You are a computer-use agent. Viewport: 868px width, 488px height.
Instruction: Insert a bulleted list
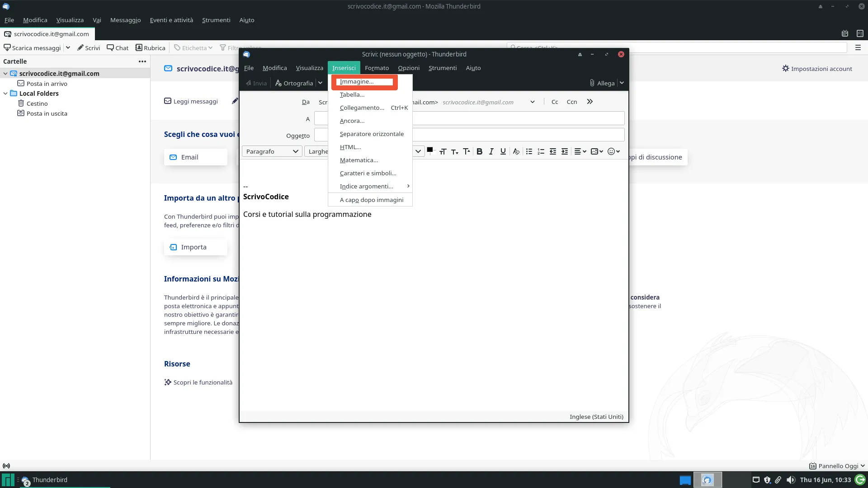coord(529,151)
